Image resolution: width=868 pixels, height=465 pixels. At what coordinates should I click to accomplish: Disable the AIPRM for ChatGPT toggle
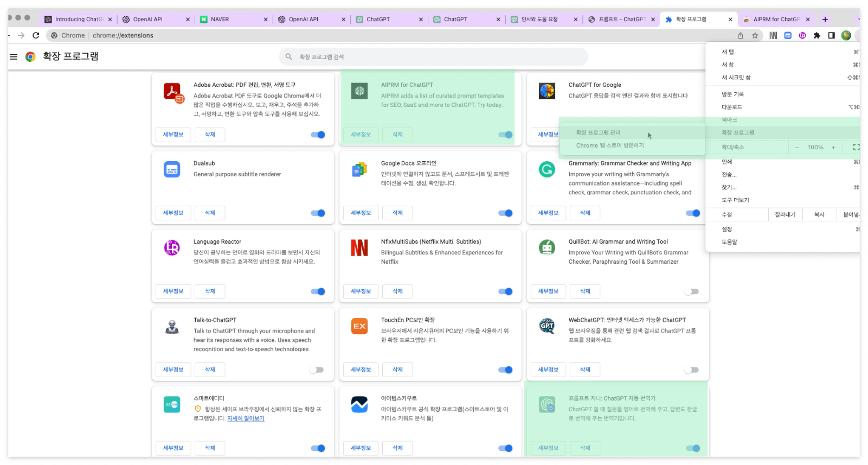point(505,135)
